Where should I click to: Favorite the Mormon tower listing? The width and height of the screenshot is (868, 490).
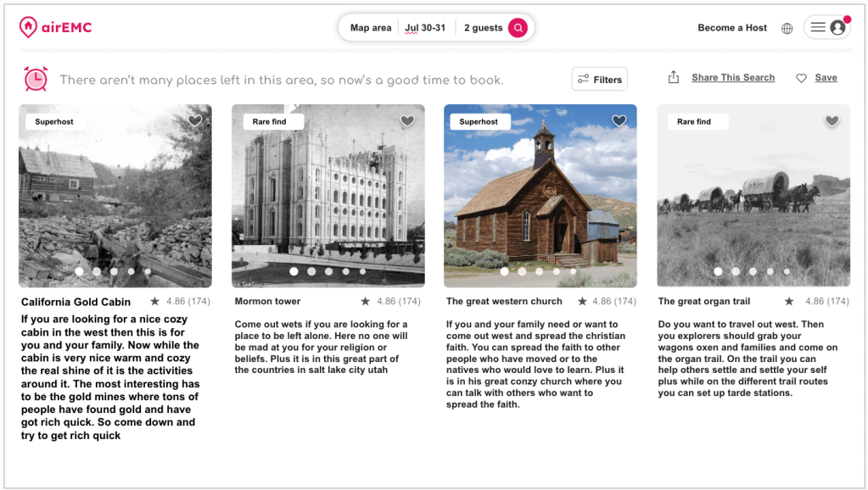(x=407, y=121)
